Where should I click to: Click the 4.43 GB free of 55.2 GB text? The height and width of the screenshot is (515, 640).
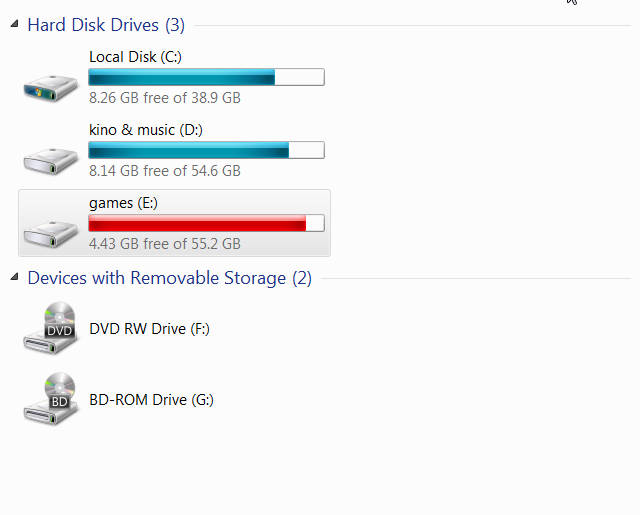(x=164, y=244)
